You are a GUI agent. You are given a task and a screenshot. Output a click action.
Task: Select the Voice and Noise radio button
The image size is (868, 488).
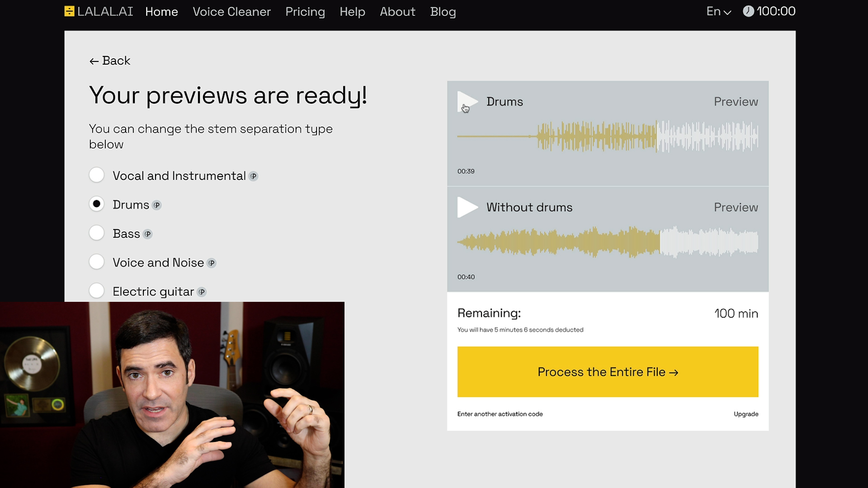[97, 262]
